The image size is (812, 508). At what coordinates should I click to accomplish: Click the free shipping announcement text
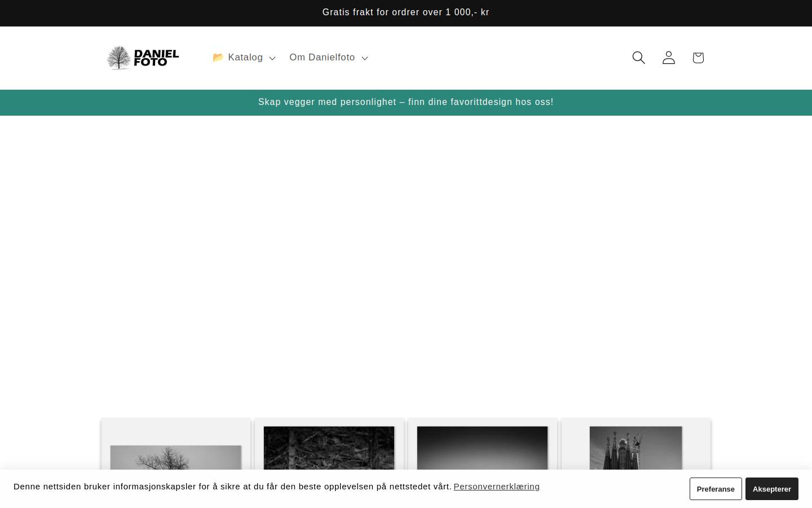(x=406, y=12)
